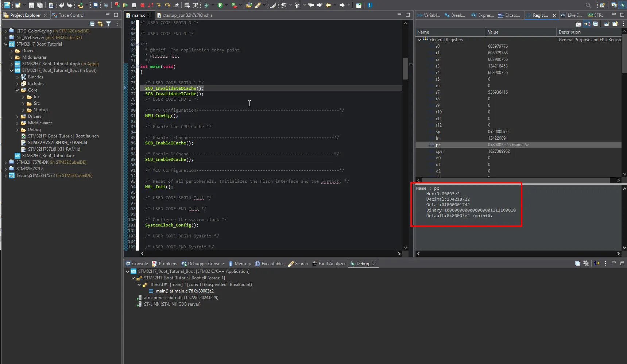Toggle Show Type Names in Registers view
Viewport: 627px width, 364px height.
[x=578, y=24]
